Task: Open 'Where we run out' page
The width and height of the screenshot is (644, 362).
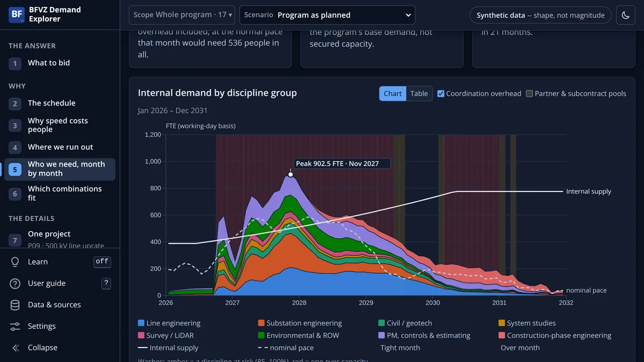Action: click(61, 147)
